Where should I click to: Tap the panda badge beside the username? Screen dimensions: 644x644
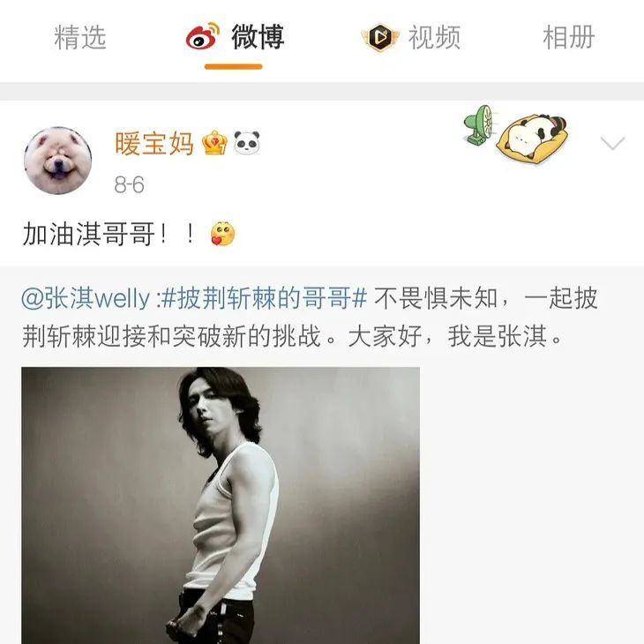tap(247, 143)
